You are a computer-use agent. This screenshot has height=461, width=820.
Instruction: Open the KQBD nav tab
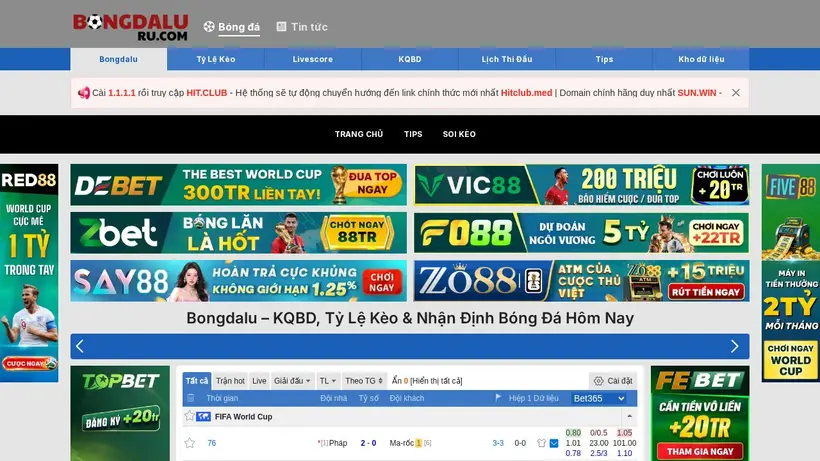(409, 59)
